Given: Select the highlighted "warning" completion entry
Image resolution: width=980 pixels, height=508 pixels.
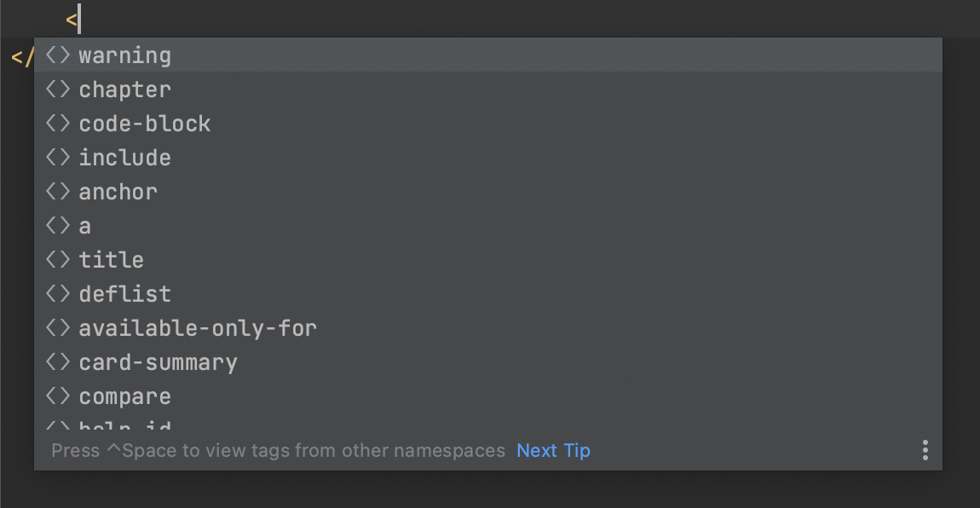Looking at the screenshot, I should pyautogui.click(x=124, y=55).
